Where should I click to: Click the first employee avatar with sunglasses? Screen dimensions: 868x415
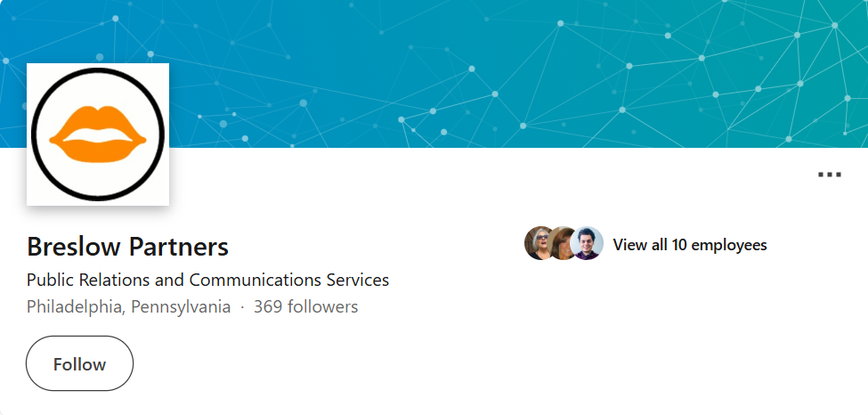539,243
